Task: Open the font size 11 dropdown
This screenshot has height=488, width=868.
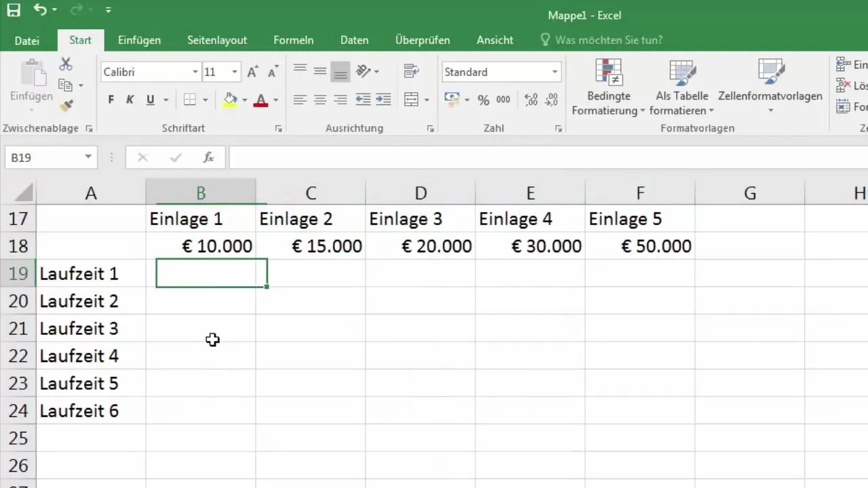Action: (235, 72)
